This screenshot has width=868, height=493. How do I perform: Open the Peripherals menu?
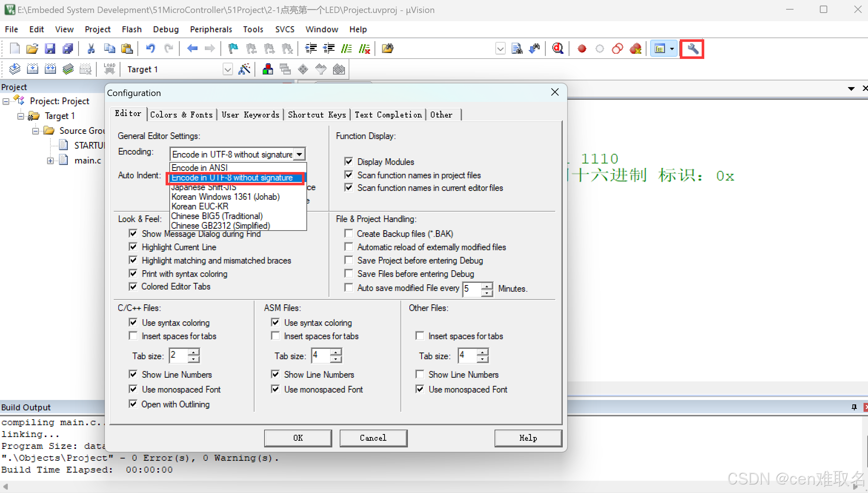pos(211,29)
